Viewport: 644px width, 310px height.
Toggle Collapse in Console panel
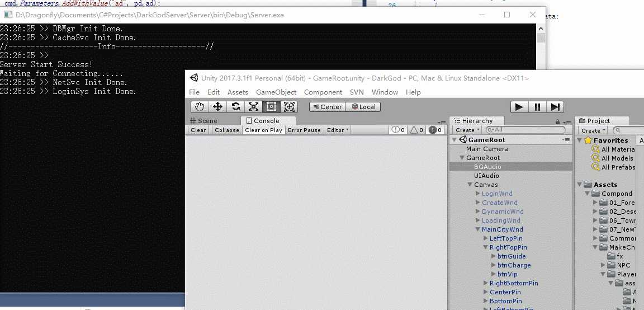pos(227,130)
